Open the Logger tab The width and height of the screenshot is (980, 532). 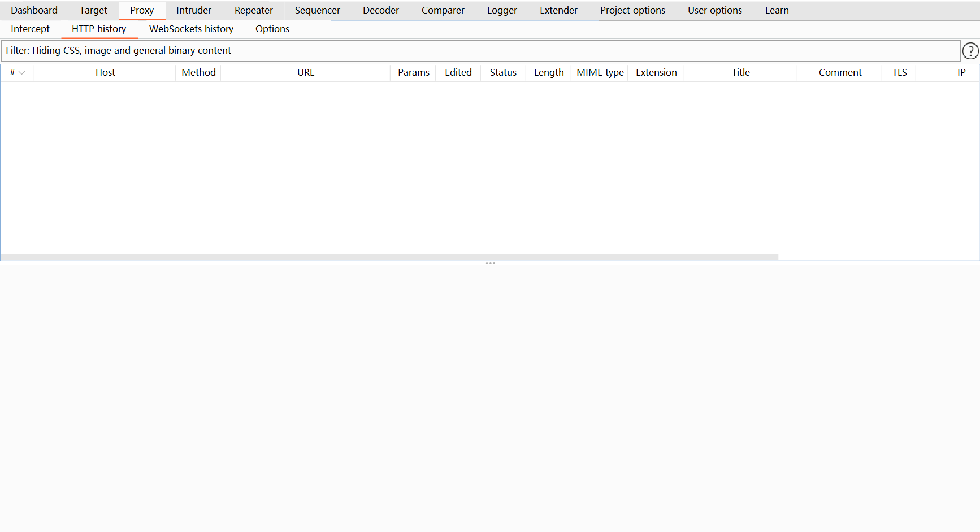click(x=502, y=10)
